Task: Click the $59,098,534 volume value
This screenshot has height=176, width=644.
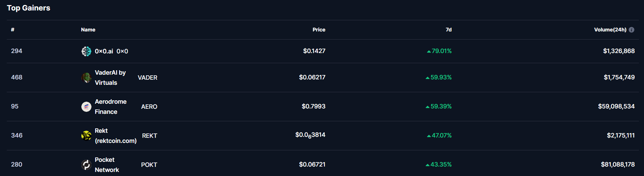Action: pyautogui.click(x=616, y=106)
